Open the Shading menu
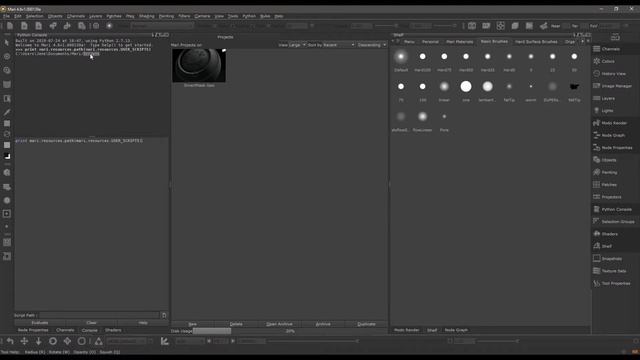The height and width of the screenshot is (360, 640). [x=147, y=16]
